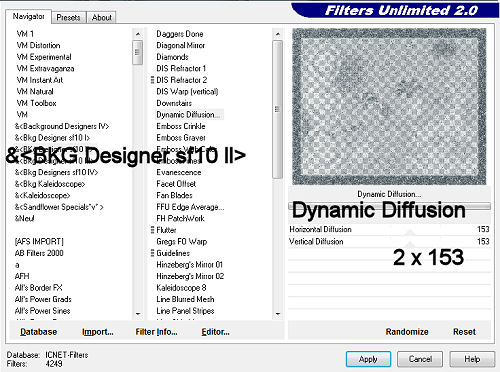Choose Emboss Crinkle filter

[x=181, y=126]
